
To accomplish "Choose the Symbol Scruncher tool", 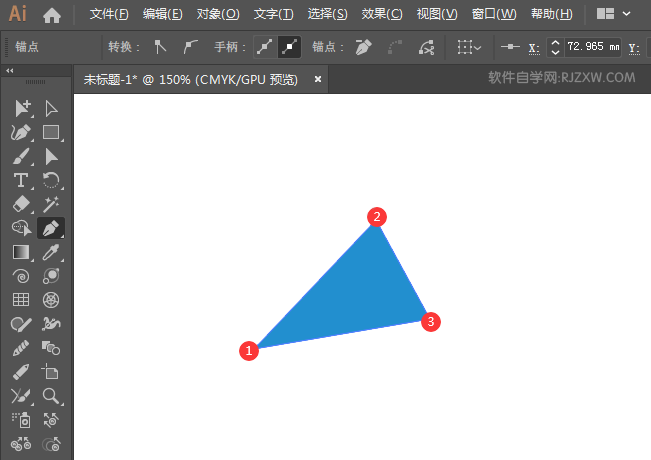I will 21,444.
